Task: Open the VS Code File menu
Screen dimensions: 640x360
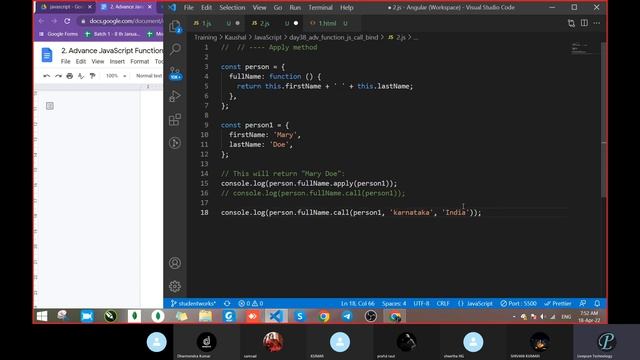Action: [x=189, y=7]
